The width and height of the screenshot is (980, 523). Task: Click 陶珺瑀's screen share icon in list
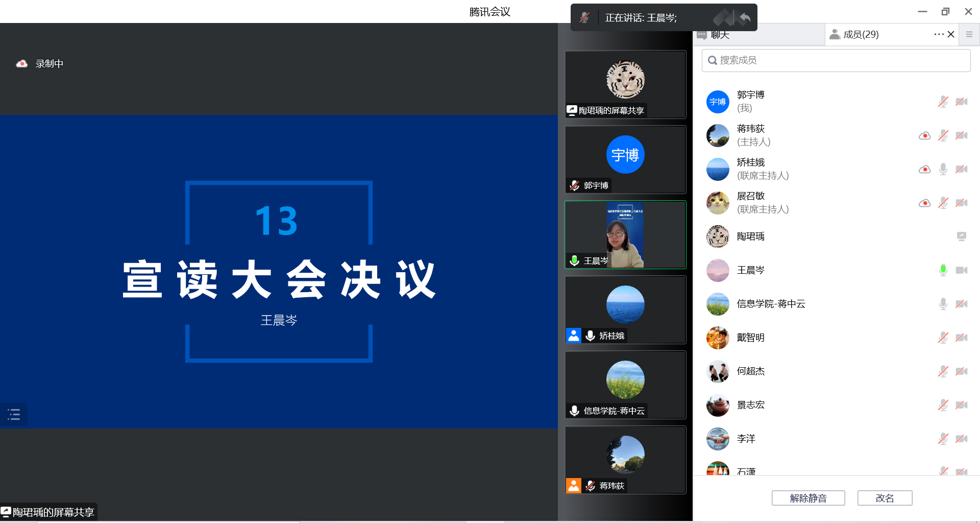(961, 236)
